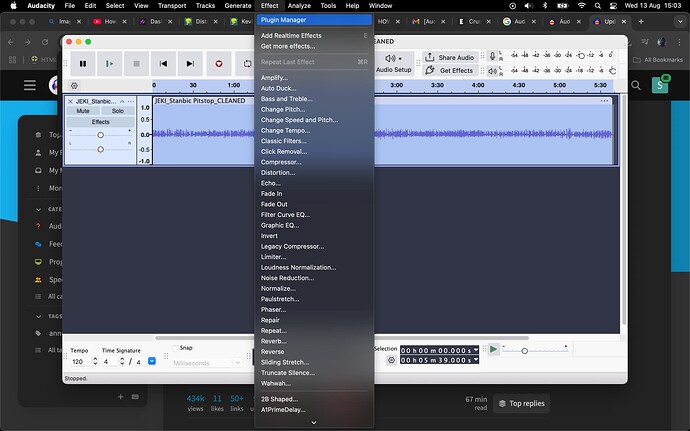Open Effects for the track
690x431 pixels.
click(x=100, y=122)
